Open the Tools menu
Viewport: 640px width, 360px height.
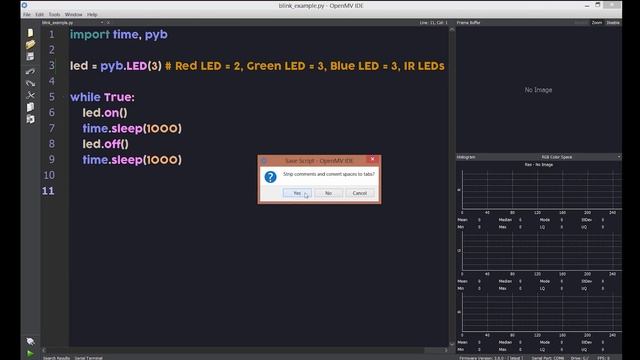(54, 14)
